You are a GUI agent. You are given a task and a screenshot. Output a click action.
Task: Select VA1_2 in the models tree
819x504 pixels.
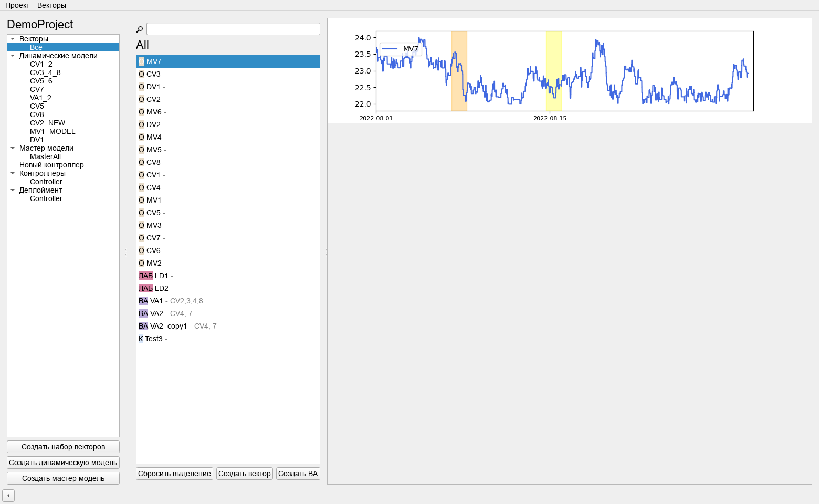40,98
